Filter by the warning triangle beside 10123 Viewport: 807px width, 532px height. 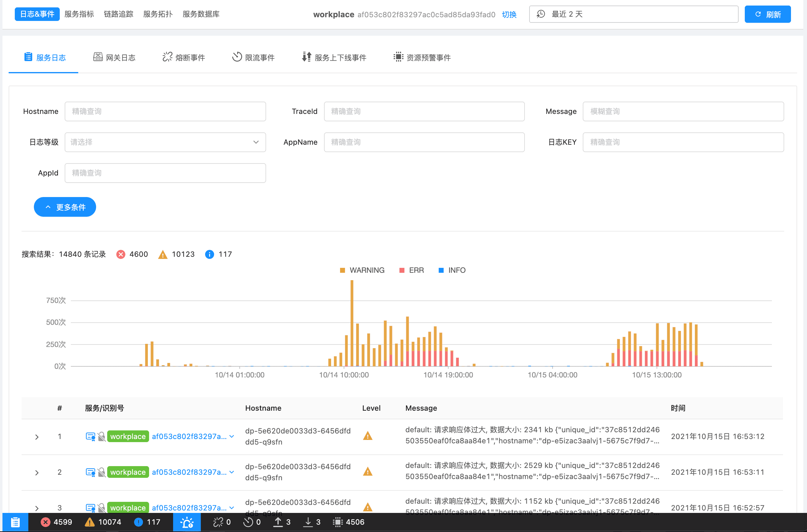pos(163,254)
